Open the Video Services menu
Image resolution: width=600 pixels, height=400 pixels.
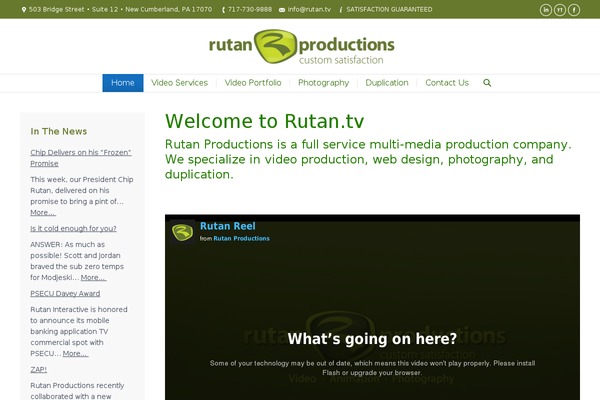(x=179, y=83)
